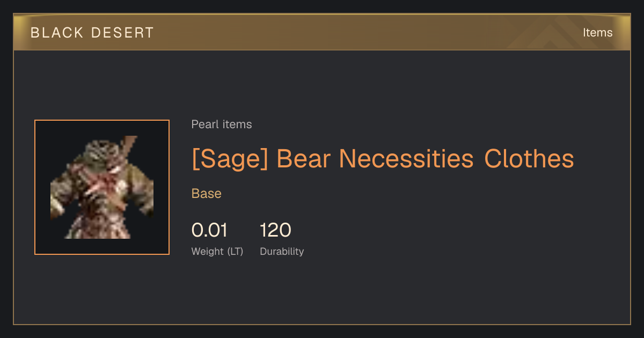Click the word BLACK in the header
Screen dimensions: 644x338
(57, 33)
